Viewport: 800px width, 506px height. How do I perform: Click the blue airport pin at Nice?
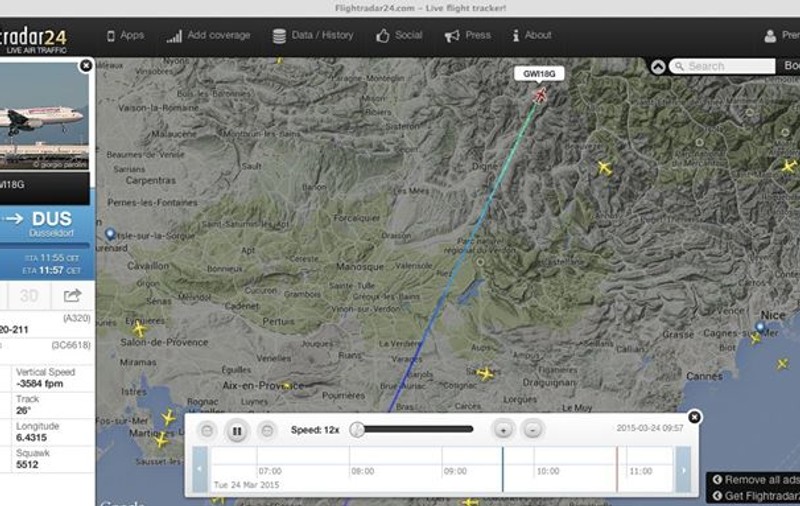pyautogui.click(x=760, y=327)
